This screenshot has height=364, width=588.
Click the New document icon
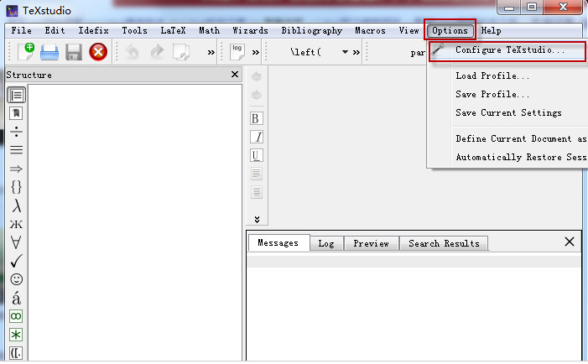coord(25,52)
